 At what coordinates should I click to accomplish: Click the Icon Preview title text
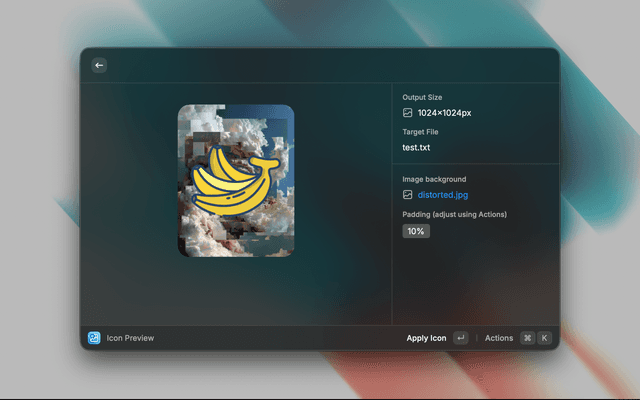[x=131, y=338]
